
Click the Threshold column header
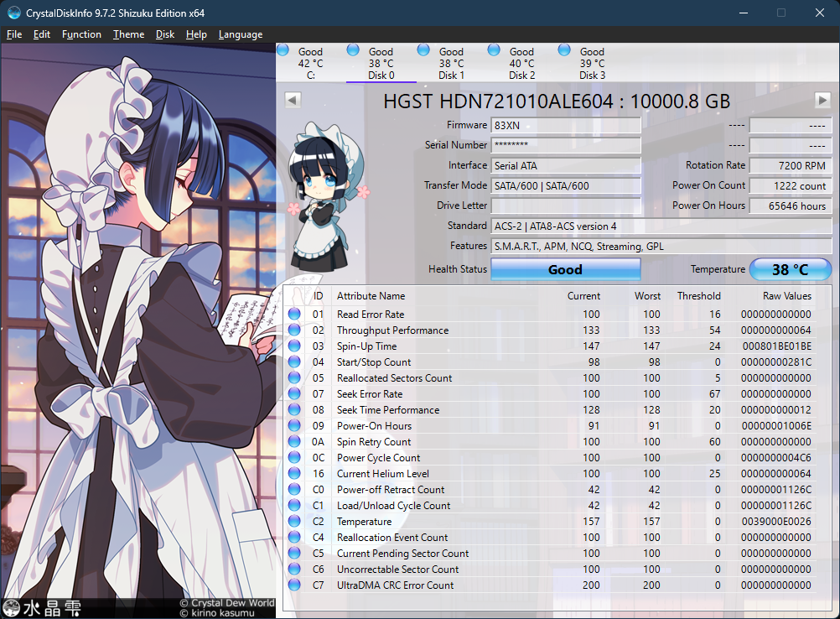698,296
